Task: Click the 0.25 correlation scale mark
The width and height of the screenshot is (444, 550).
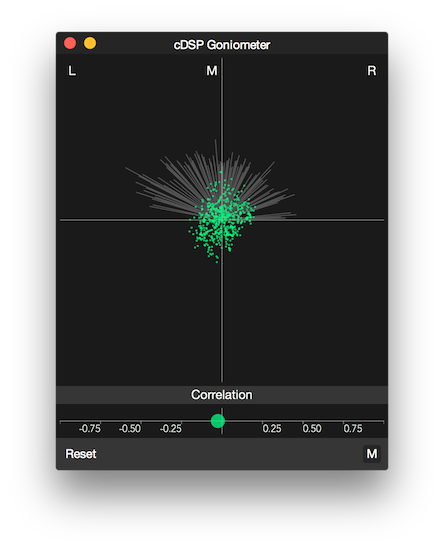Action: [x=272, y=429]
